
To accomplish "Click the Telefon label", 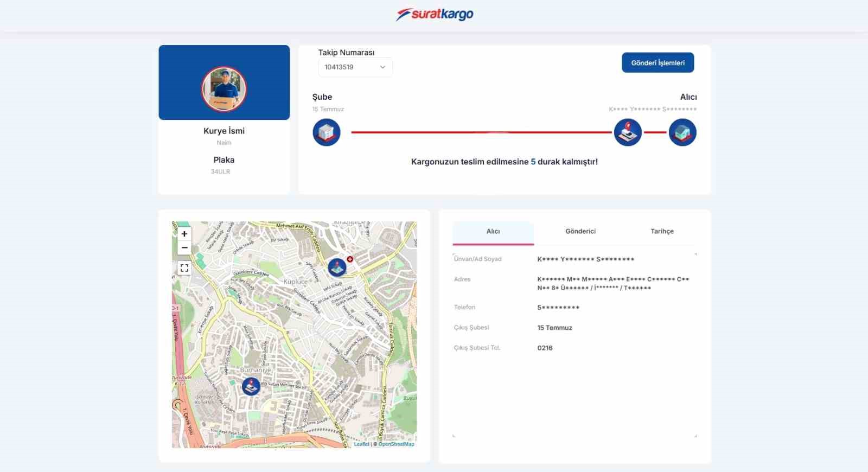I will pos(464,308).
